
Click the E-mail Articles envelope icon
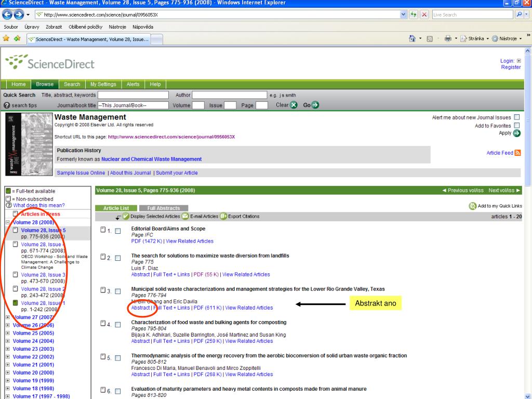pos(185,216)
